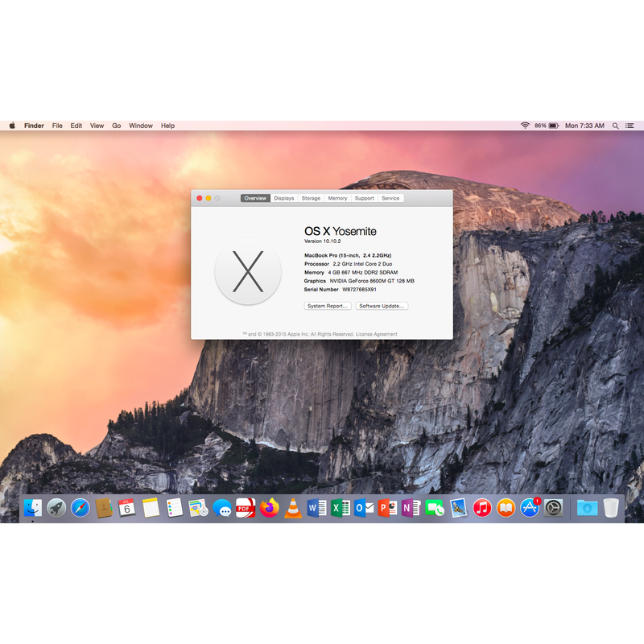Launch Microsoft OneNote from dock
The width and height of the screenshot is (644, 644).
pos(411,508)
